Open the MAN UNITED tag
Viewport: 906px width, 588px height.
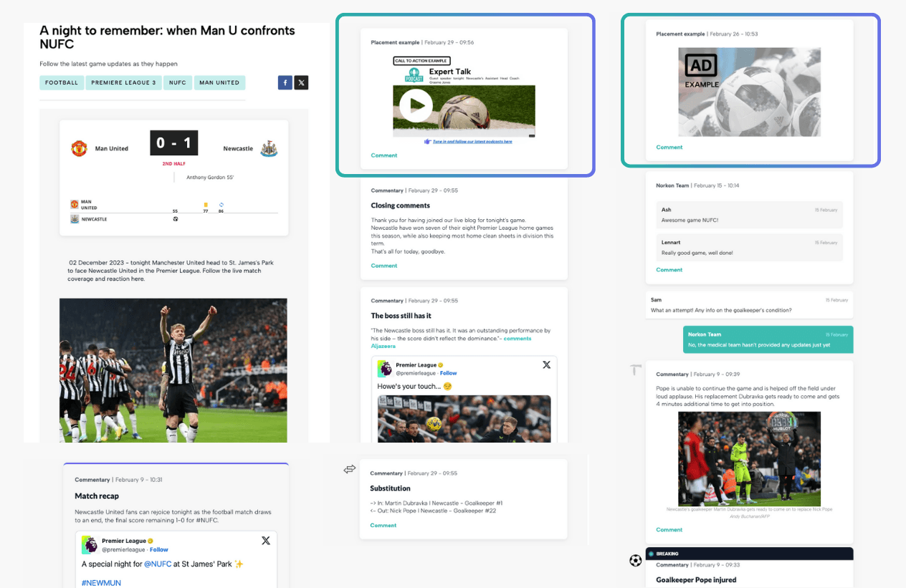pos(219,82)
